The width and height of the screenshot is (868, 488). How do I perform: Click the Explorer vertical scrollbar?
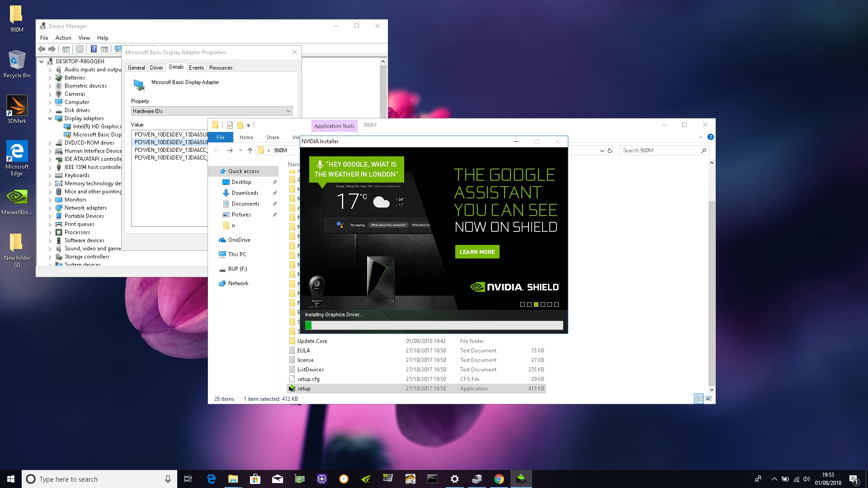712,276
